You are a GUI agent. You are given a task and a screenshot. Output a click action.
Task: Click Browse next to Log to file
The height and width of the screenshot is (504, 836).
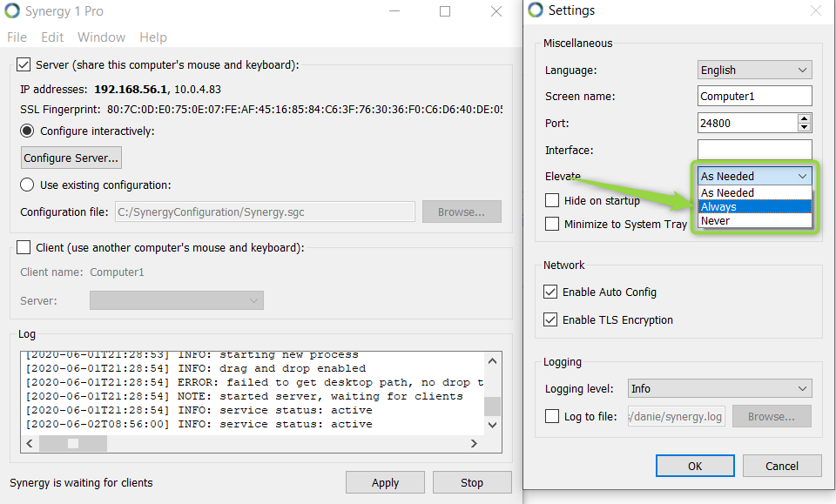coord(772,416)
